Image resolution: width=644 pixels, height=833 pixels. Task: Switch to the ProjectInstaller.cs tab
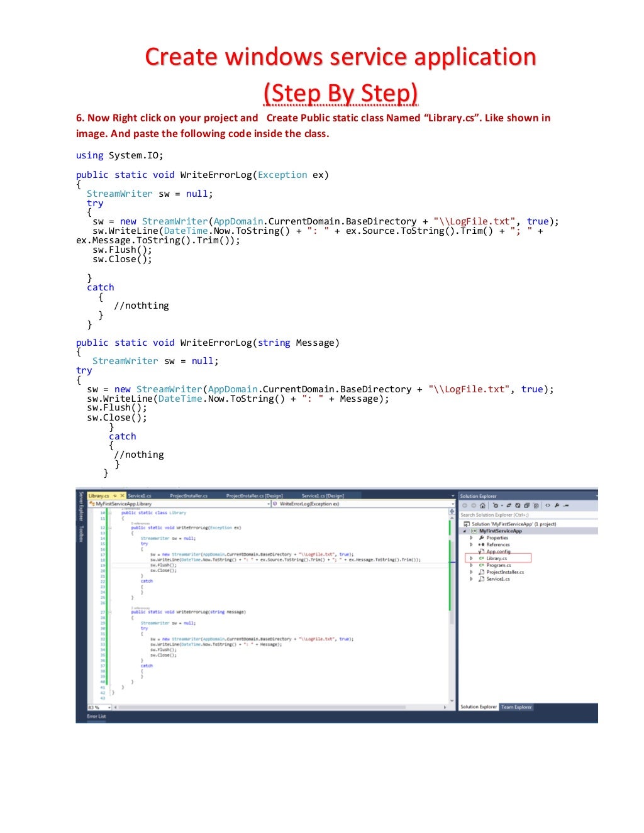click(189, 496)
